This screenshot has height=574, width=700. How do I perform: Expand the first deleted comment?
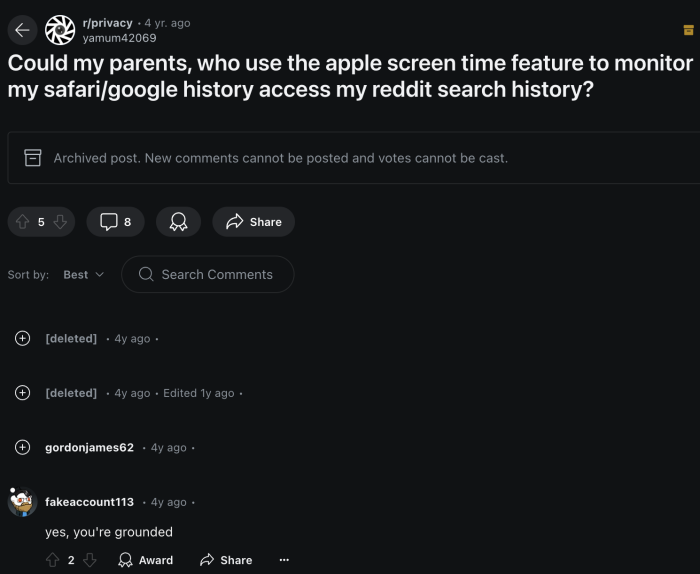pos(22,339)
